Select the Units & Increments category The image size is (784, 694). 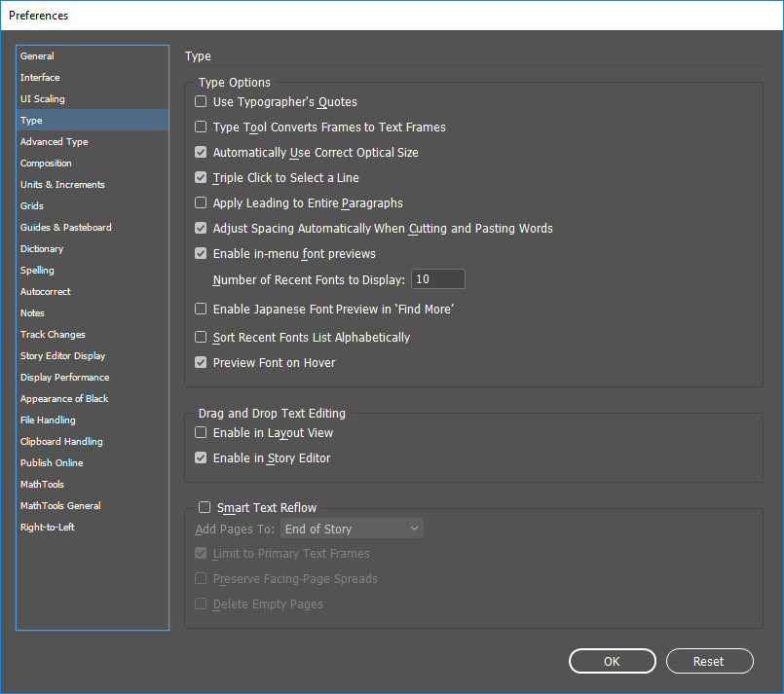point(62,185)
